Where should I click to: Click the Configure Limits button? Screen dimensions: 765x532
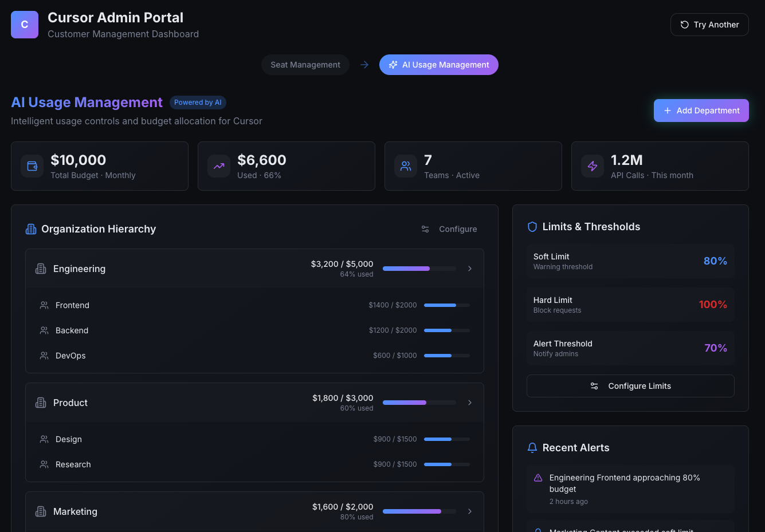coord(630,386)
